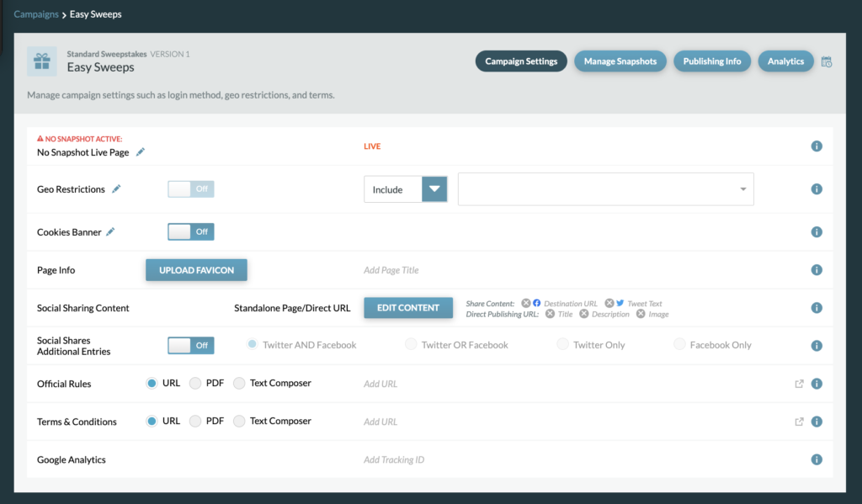Click the Upload Favicon button

pyautogui.click(x=196, y=270)
